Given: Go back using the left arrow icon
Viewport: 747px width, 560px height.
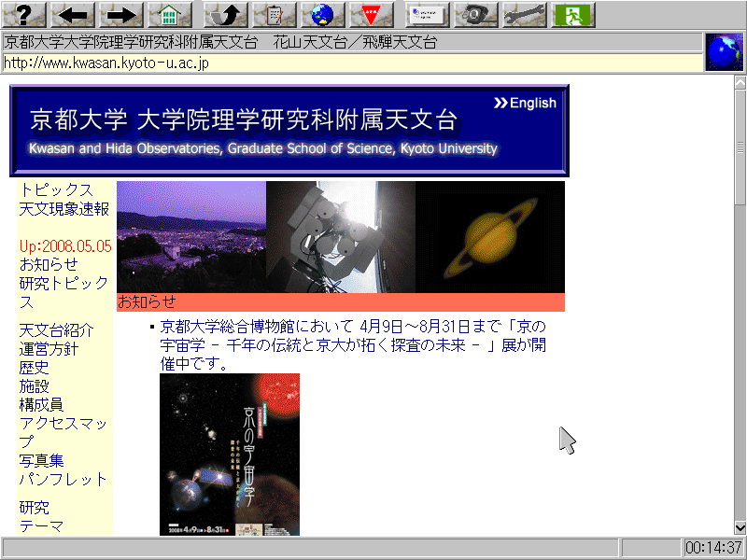Looking at the screenshot, I should (73, 14).
